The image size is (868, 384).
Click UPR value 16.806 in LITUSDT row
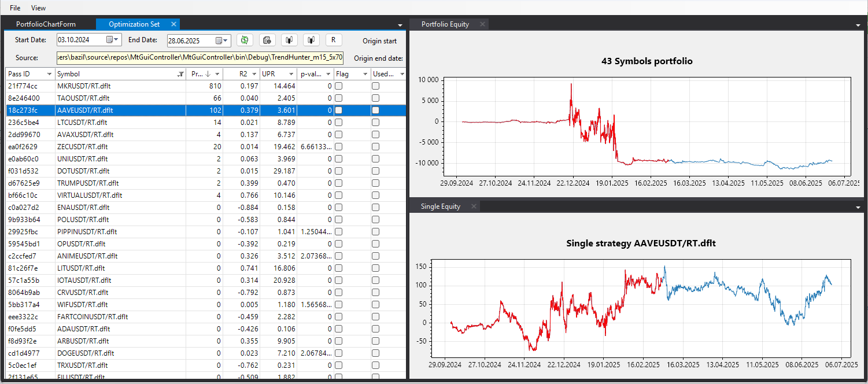click(279, 268)
